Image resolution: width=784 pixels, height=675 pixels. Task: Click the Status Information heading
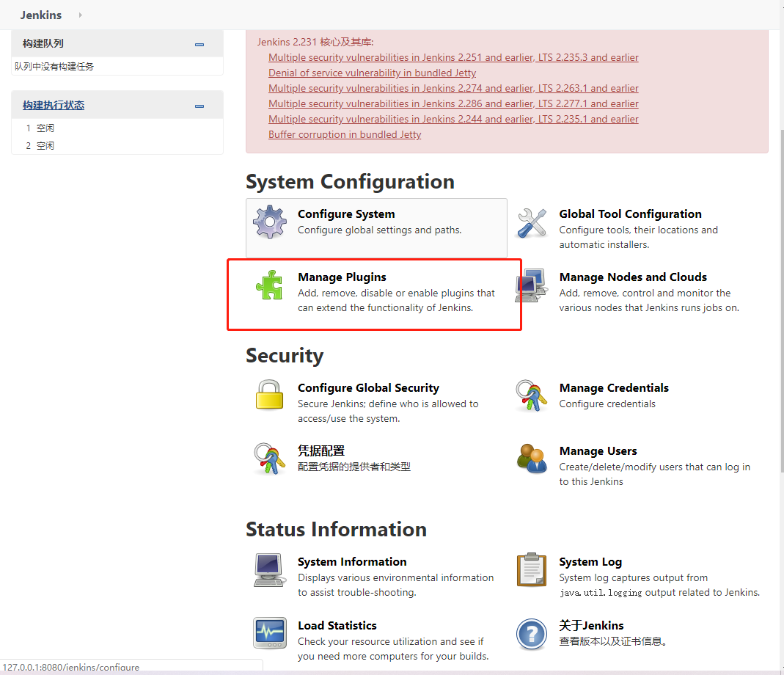336,530
